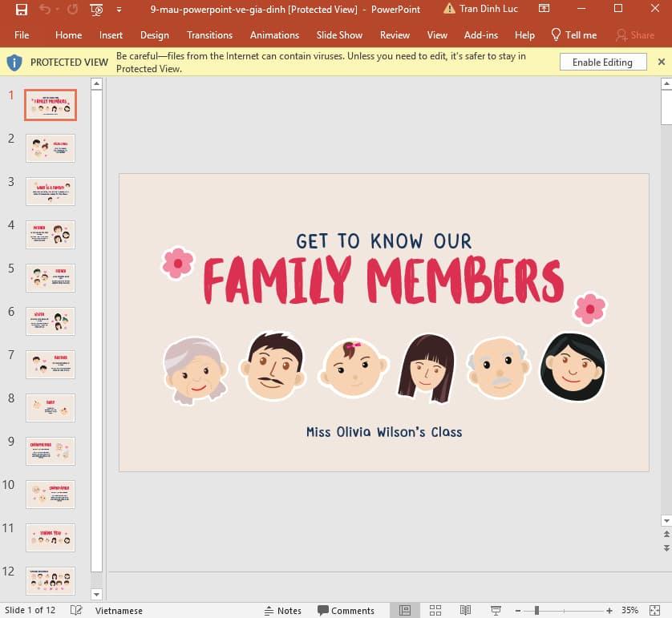Click the Undo icon
Viewport: 672px width, 618px height.
(x=45, y=9)
